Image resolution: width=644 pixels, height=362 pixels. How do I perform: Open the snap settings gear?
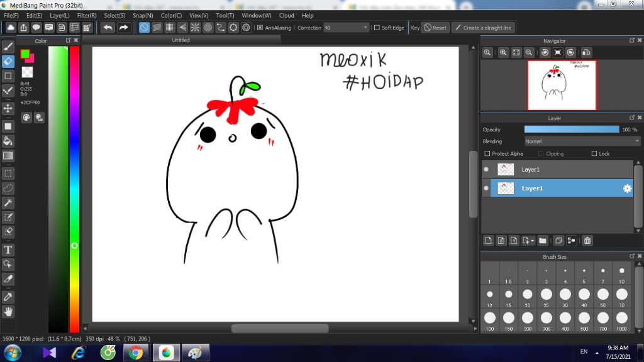coord(246,28)
